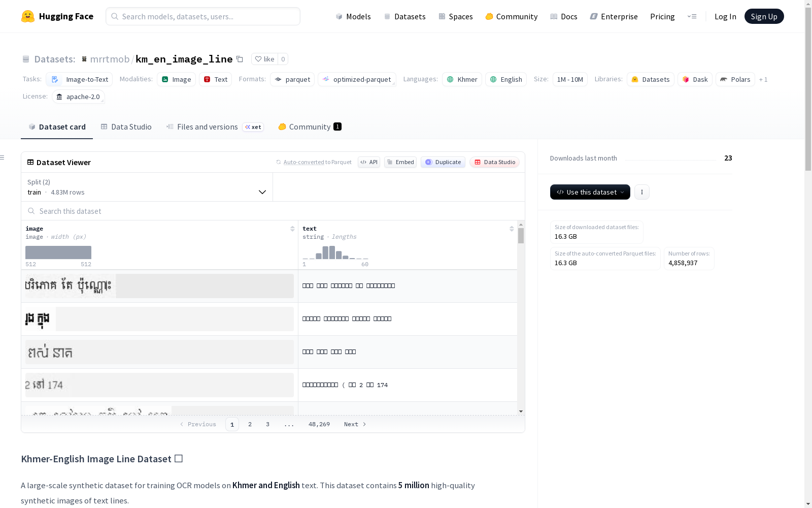Select the Khmer language tag
Screen dimensions: 812x508
pyautogui.click(x=462, y=79)
